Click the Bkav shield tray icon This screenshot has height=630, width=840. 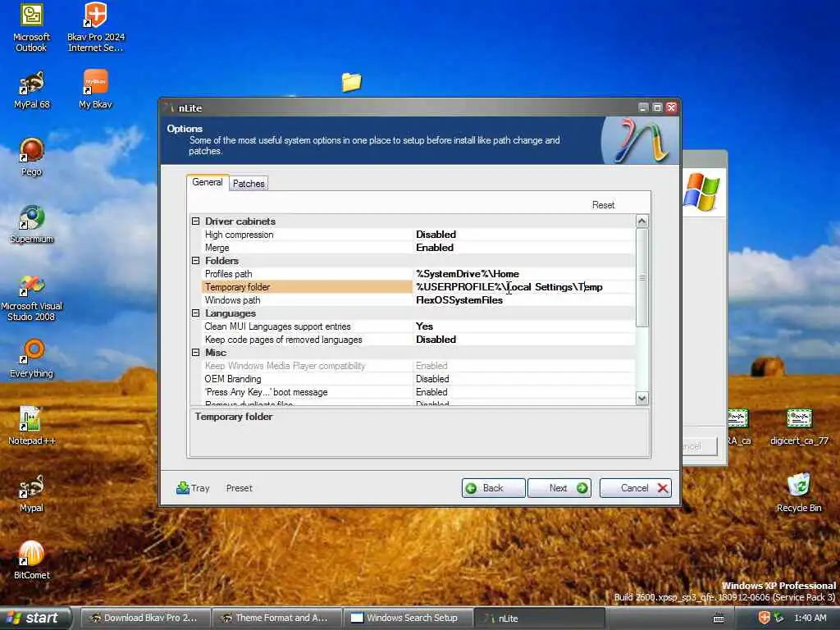[765, 618]
